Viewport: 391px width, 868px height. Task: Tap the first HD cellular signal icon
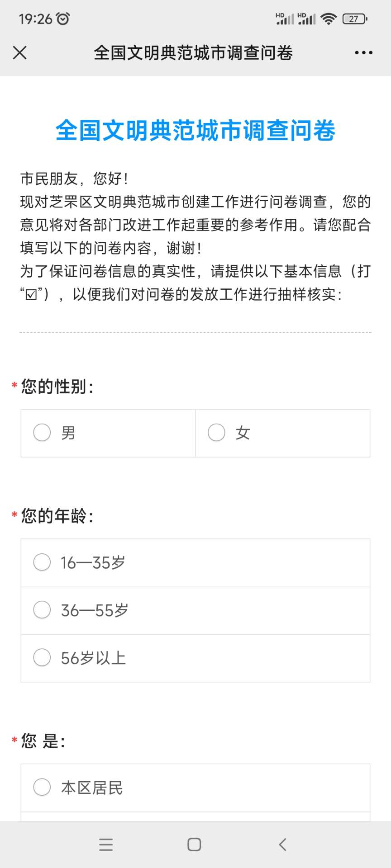tap(285, 19)
